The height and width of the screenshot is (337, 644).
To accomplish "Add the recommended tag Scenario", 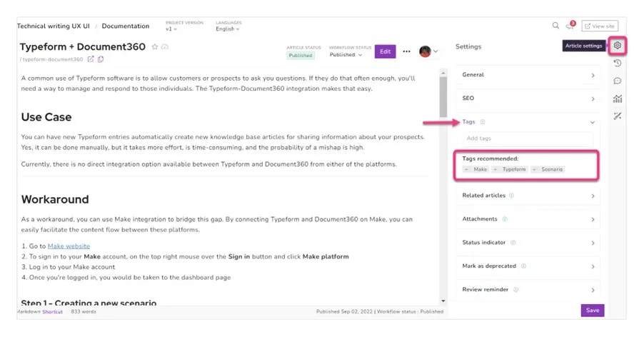I will coord(548,169).
